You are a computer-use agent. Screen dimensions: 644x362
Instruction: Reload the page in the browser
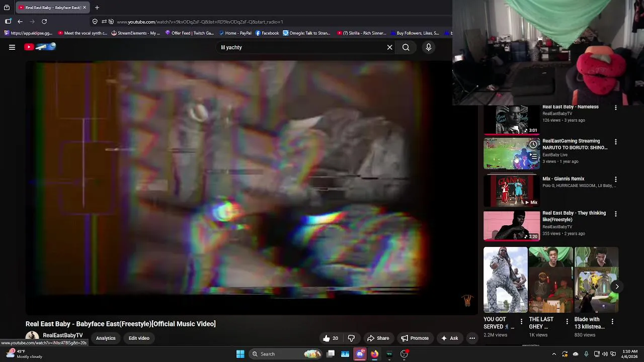click(44, 22)
